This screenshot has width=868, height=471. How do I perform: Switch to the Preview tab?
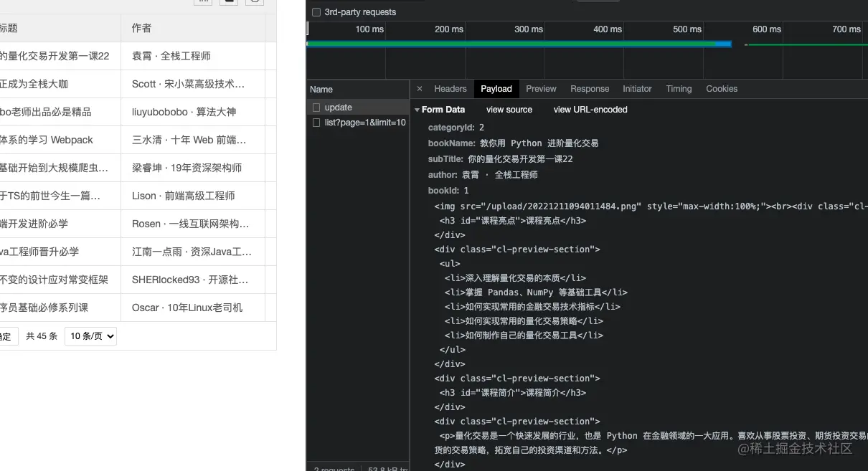tap(541, 89)
